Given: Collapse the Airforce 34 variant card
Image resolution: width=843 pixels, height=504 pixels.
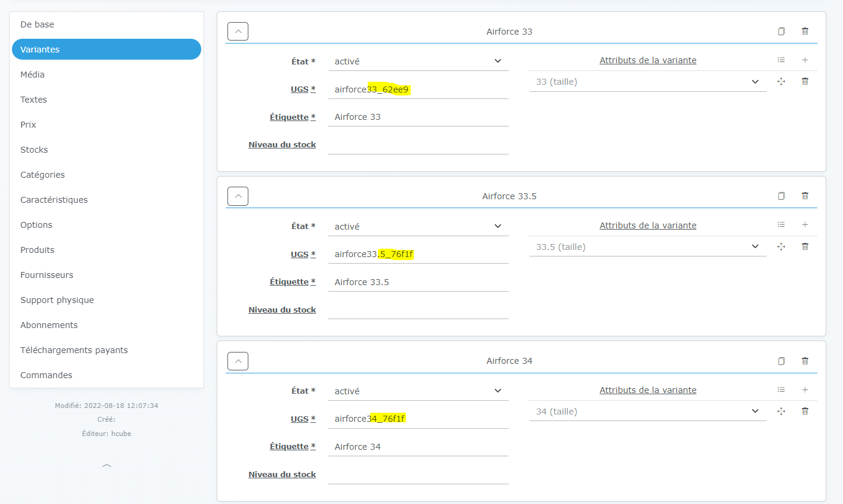Looking at the screenshot, I should pos(238,361).
